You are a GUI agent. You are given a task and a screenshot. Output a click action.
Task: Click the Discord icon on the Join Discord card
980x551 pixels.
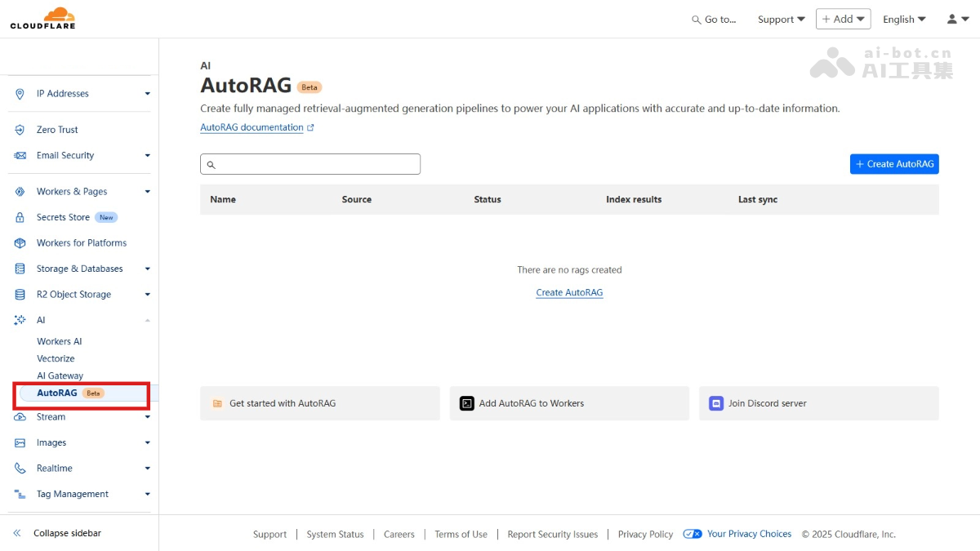(716, 402)
